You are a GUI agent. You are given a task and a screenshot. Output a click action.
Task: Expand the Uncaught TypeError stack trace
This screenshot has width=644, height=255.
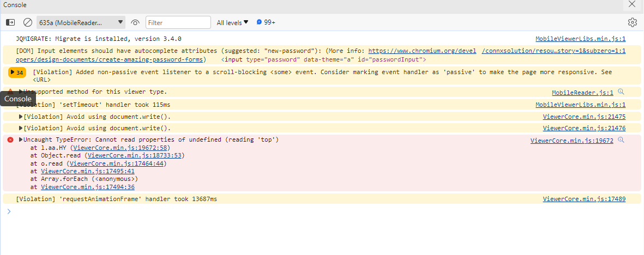click(21, 140)
